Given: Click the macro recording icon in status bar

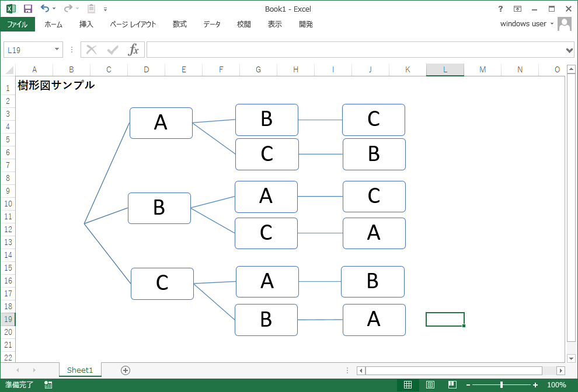Looking at the screenshot, I should point(48,385).
